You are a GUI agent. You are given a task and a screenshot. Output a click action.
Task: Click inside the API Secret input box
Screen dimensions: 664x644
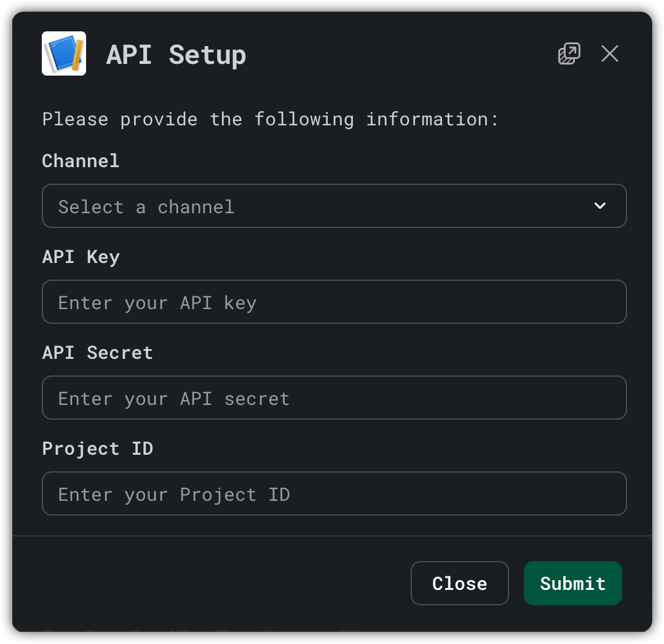[334, 398]
